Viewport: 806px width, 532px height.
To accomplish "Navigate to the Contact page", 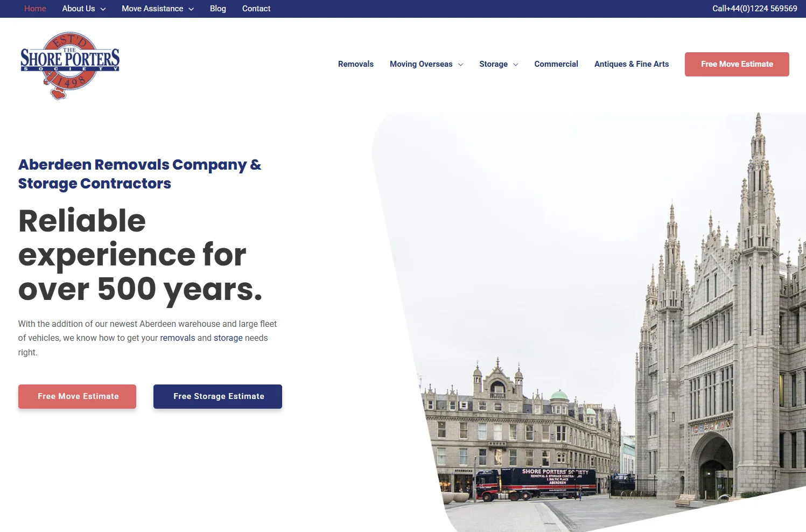I will click(256, 9).
